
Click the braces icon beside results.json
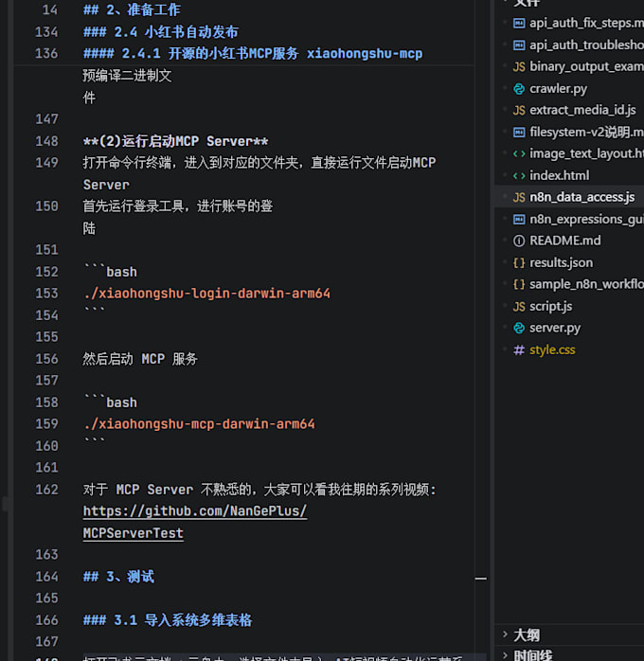pyautogui.click(x=519, y=262)
